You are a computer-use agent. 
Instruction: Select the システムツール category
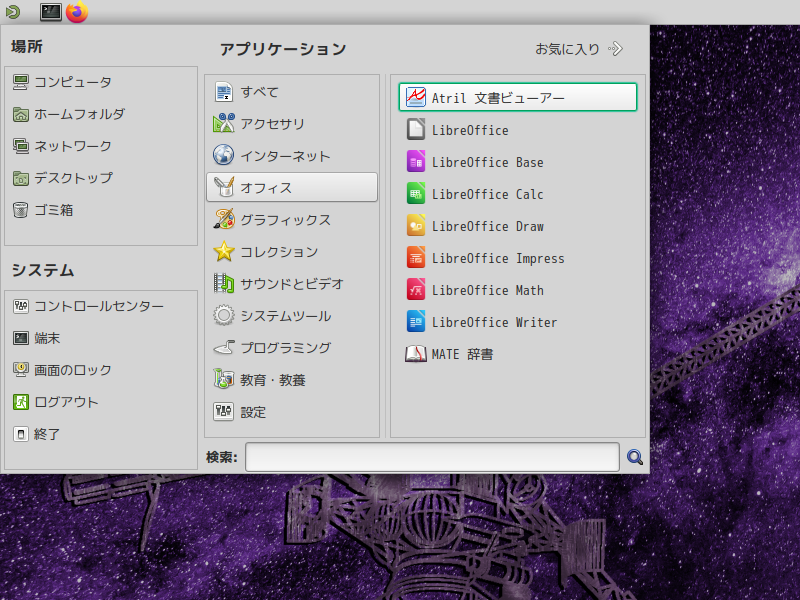coord(292,316)
